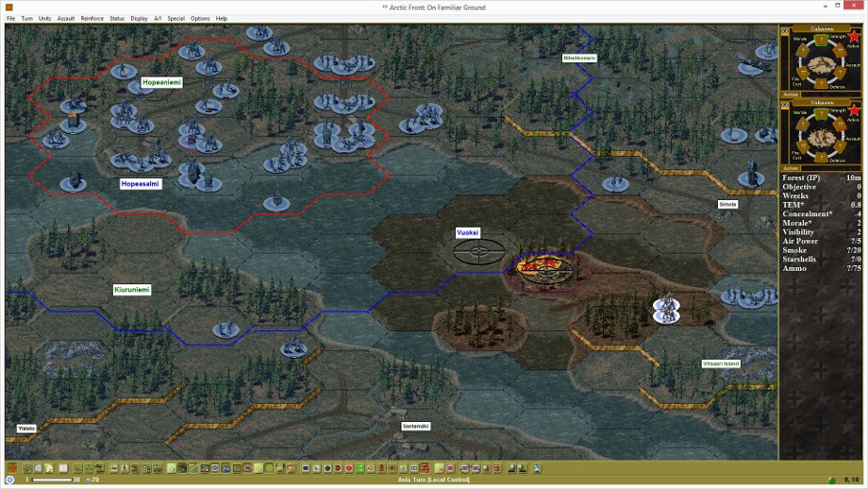Open the Special menu
868x489 pixels.
(176, 18)
